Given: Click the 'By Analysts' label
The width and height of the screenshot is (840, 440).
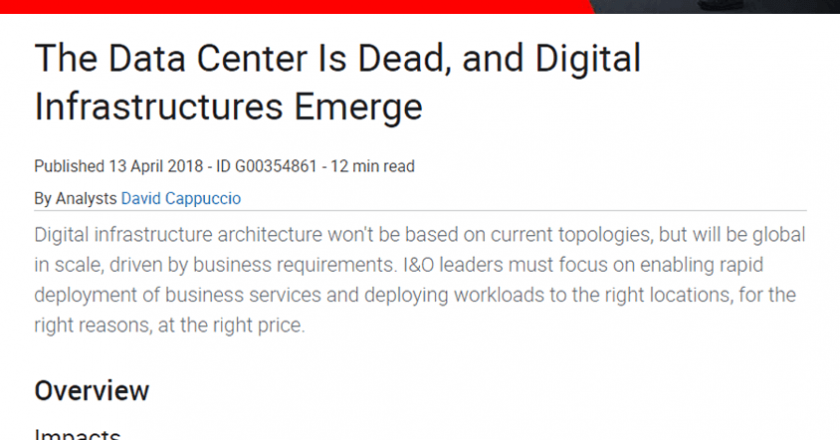Looking at the screenshot, I should point(76,198).
